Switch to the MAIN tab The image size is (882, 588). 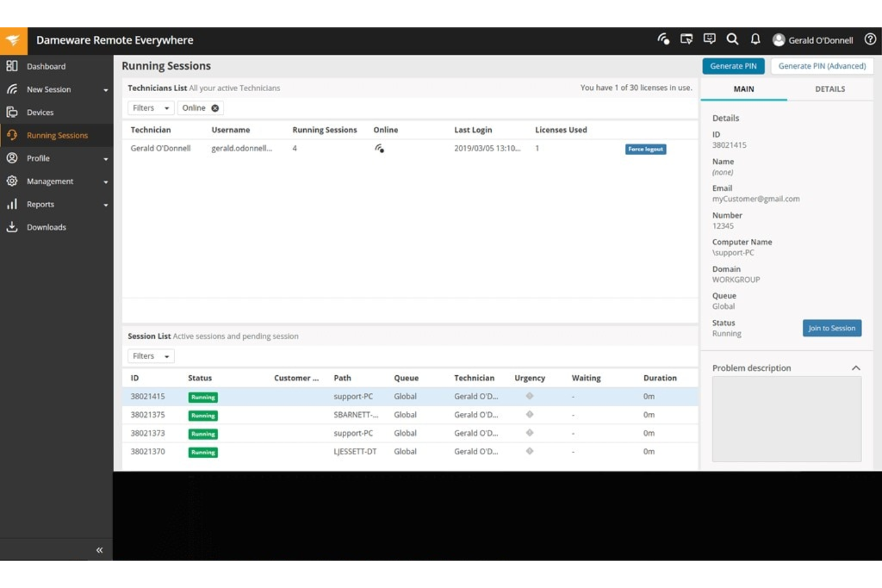tap(744, 89)
